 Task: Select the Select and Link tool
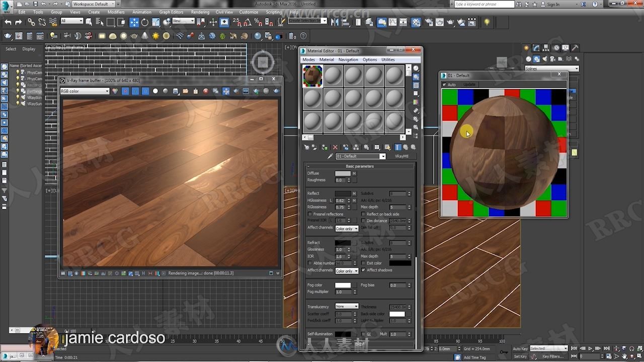click(31, 22)
